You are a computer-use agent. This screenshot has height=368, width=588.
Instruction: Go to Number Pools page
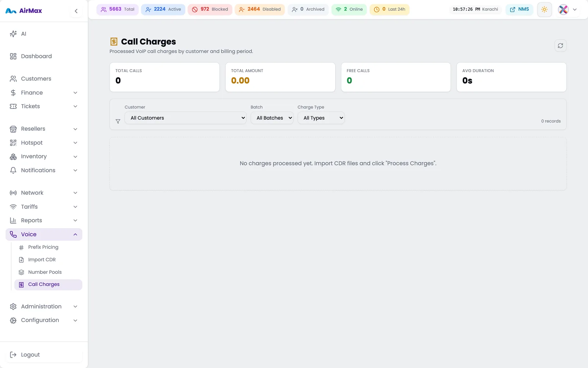tap(48, 272)
